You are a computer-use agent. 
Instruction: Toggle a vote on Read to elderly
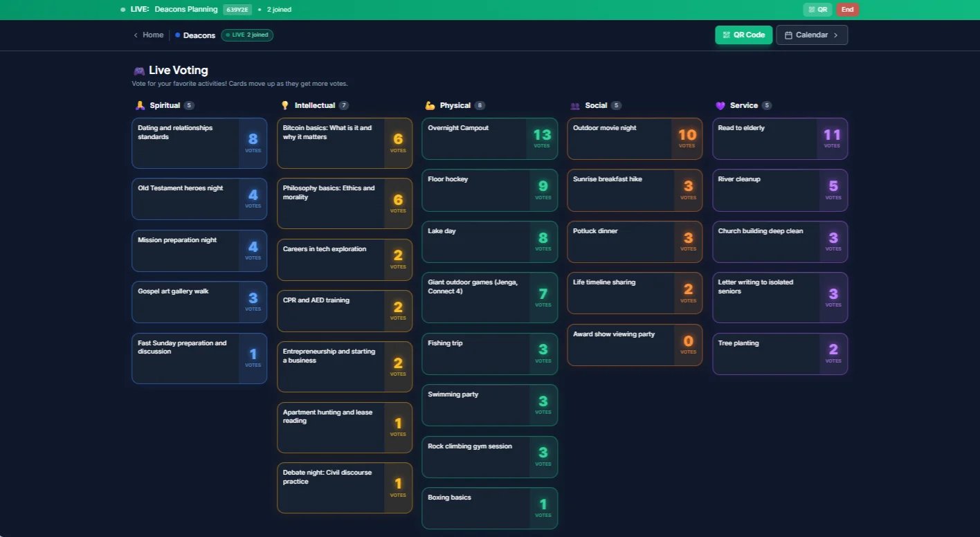tap(780, 138)
